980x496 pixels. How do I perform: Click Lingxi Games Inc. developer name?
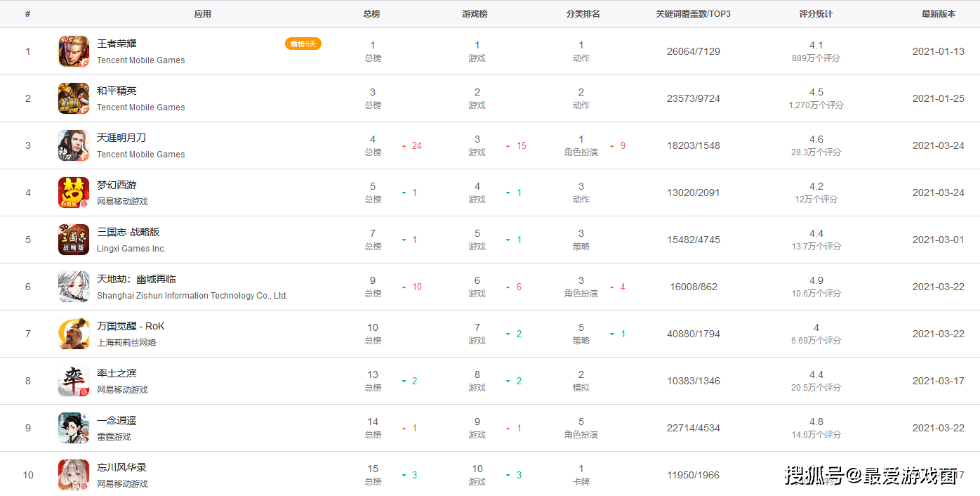131,249
